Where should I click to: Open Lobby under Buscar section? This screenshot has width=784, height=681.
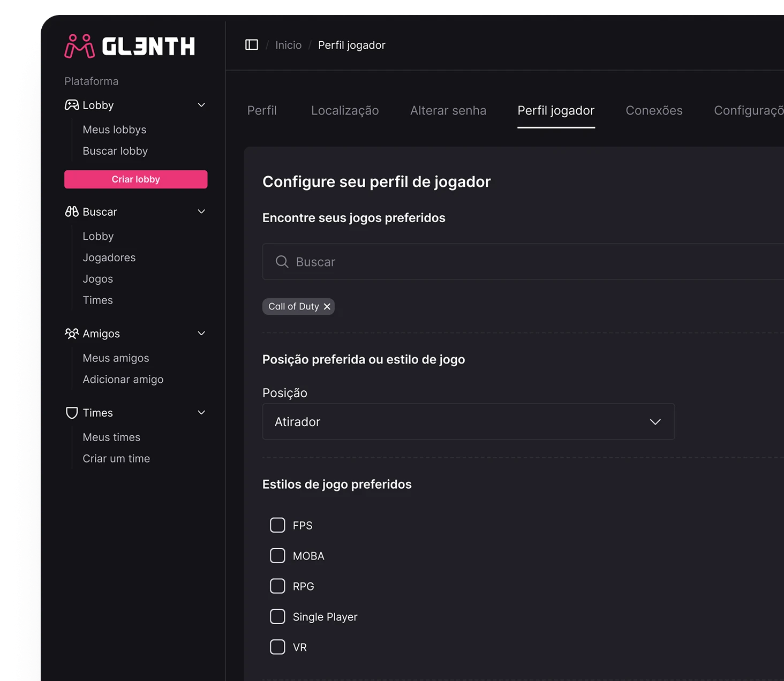(x=98, y=236)
